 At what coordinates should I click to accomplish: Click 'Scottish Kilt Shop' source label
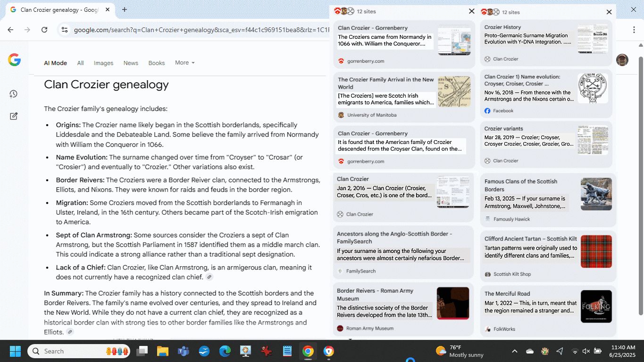click(512, 274)
